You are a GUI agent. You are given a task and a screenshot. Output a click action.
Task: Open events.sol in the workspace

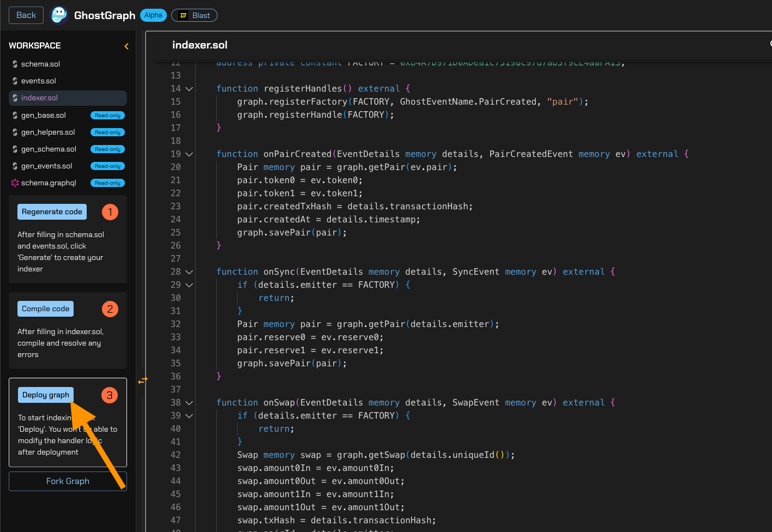click(39, 81)
